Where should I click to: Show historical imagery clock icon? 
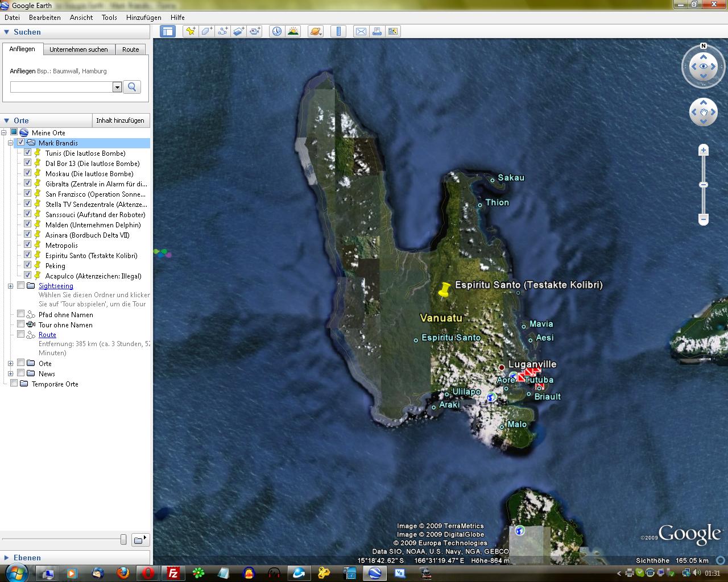pos(277,31)
